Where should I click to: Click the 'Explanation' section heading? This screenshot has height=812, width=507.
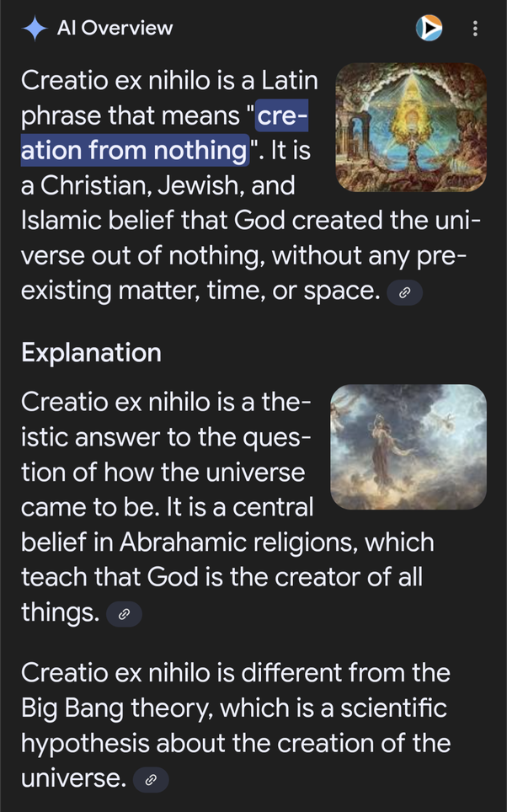click(x=91, y=352)
